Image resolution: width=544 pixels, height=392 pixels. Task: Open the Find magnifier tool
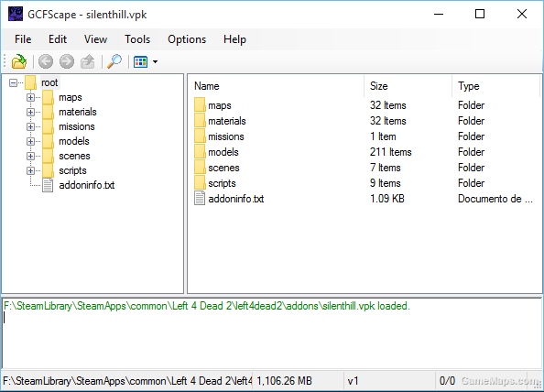(x=114, y=61)
